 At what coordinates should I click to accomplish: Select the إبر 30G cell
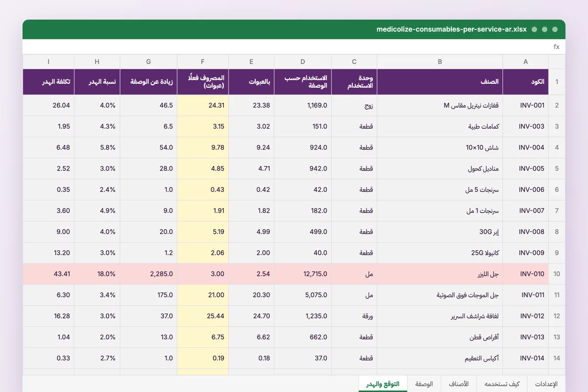coord(440,232)
